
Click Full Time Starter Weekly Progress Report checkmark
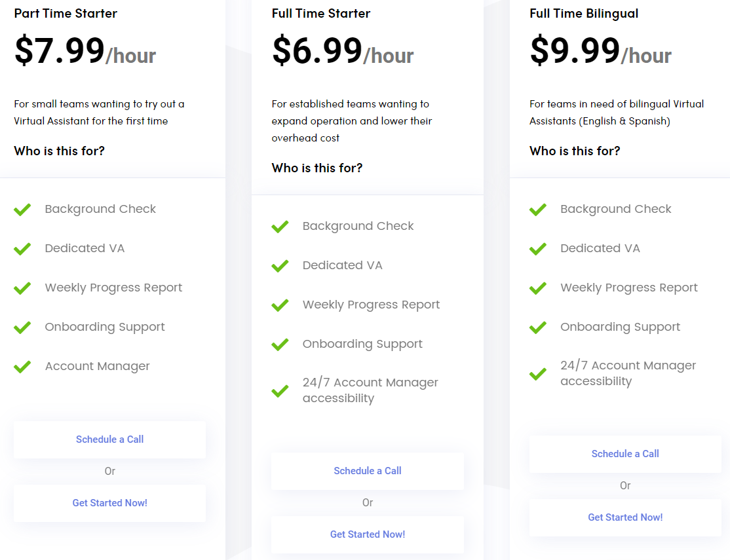280,305
